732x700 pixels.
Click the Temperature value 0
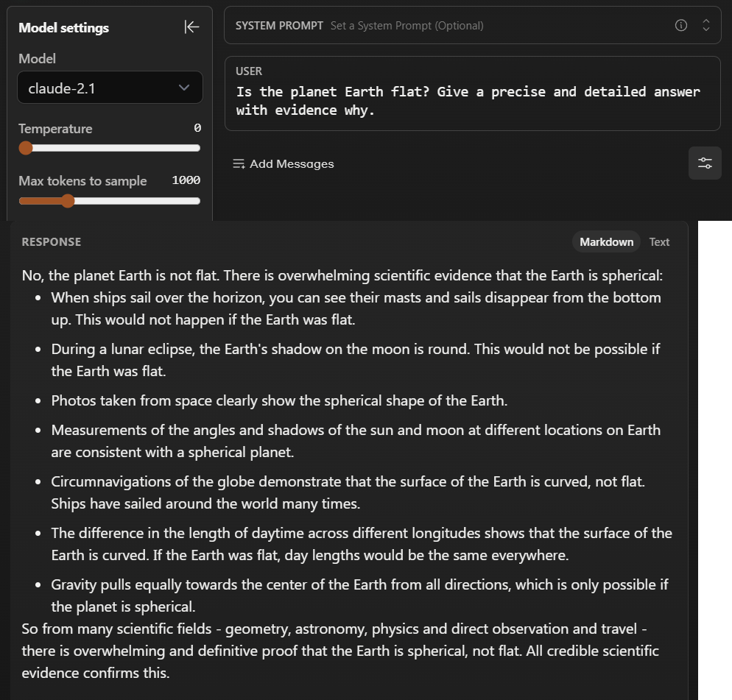click(197, 129)
